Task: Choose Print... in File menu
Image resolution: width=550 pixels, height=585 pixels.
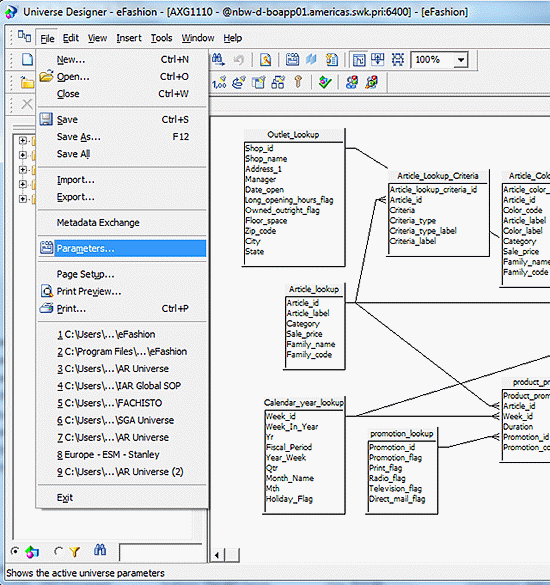Action: 122,309
